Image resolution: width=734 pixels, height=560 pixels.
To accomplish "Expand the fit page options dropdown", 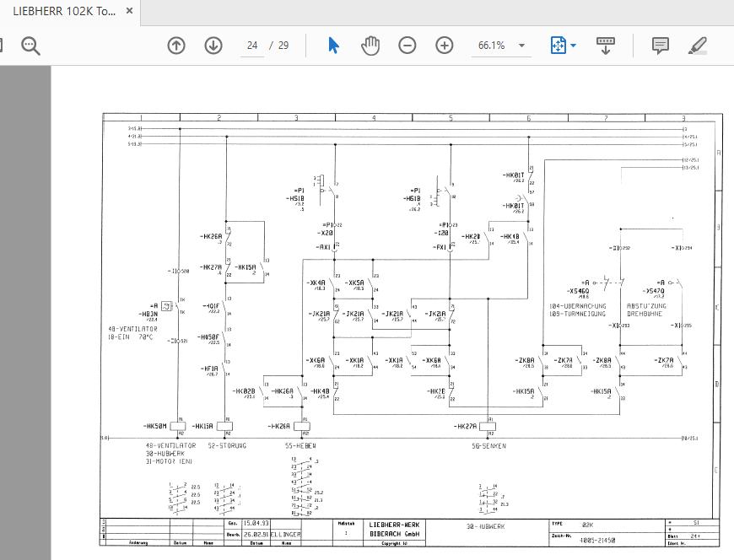I will (x=574, y=46).
